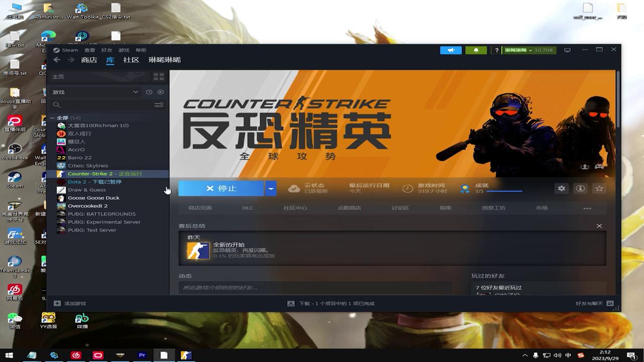Switch library to grid view layout
This screenshot has height=362, width=644.
tap(158, 76)
